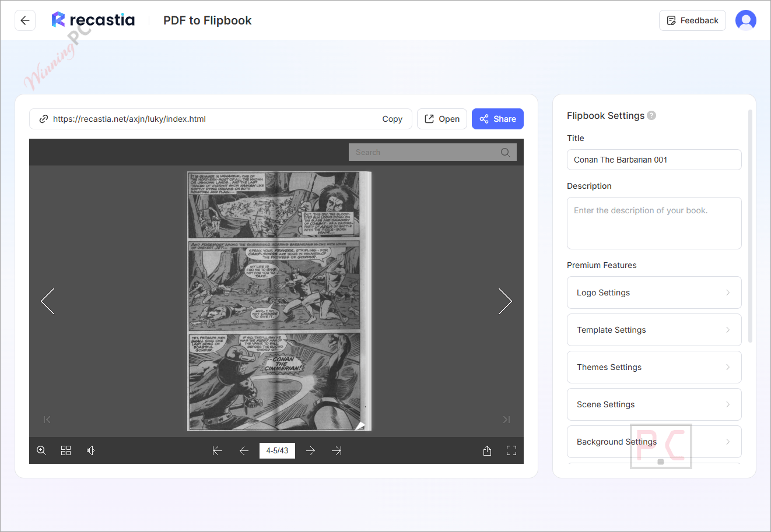Click the zoom in magnifier icon
This screenshot has height=532, width=771.
pyautogui.click(x=41, y=450)
